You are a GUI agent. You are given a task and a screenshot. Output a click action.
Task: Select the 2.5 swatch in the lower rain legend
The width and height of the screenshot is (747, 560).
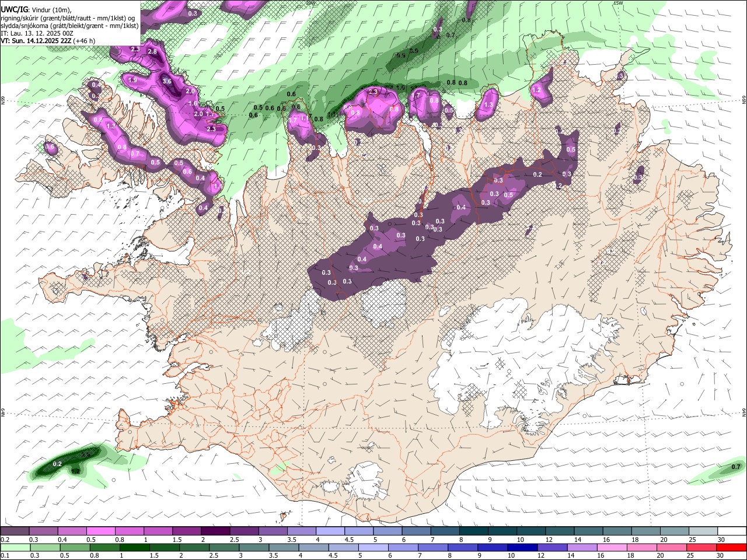pos(224,547)
